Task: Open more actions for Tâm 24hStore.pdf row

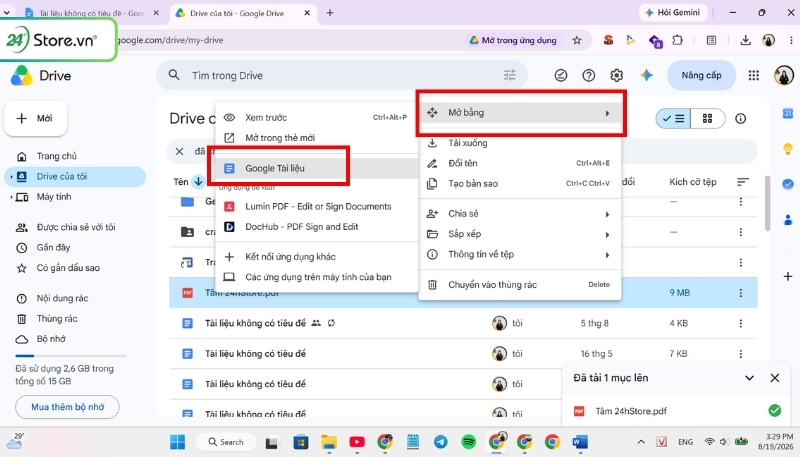Action: click(x=741, y=293)
